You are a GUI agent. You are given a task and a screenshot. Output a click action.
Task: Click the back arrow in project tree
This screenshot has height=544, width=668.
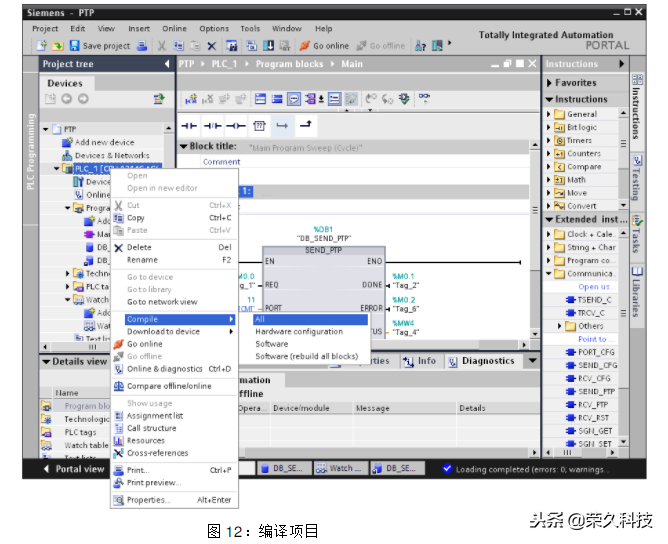pos(66,99)
